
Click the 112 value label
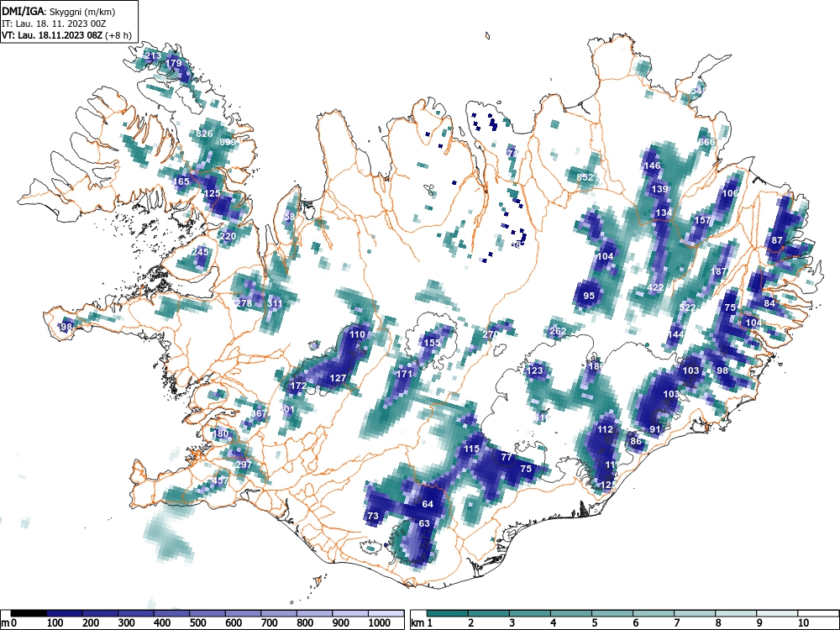(605, 429)
